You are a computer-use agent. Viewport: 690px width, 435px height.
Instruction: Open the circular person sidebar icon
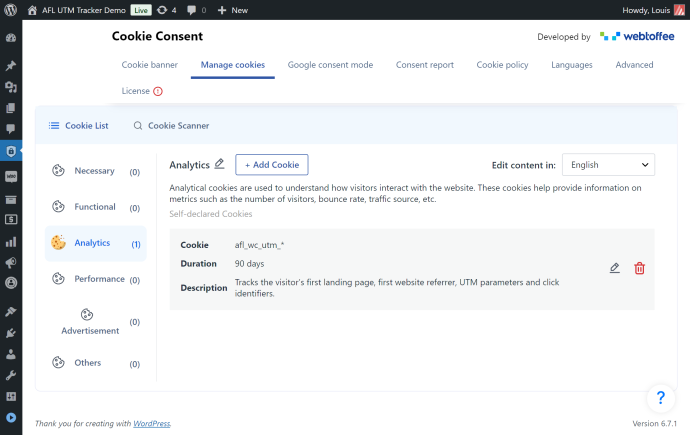coord(11,283)
